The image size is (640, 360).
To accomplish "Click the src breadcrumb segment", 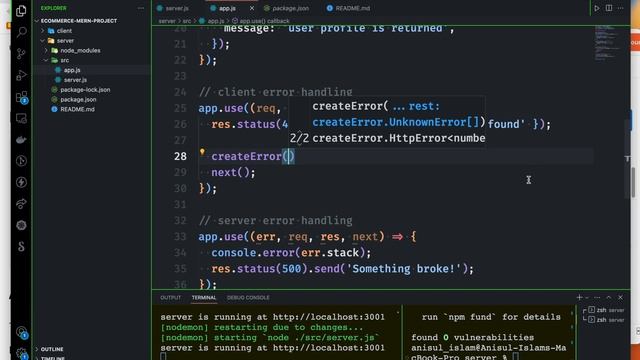I will click(187, 21).
